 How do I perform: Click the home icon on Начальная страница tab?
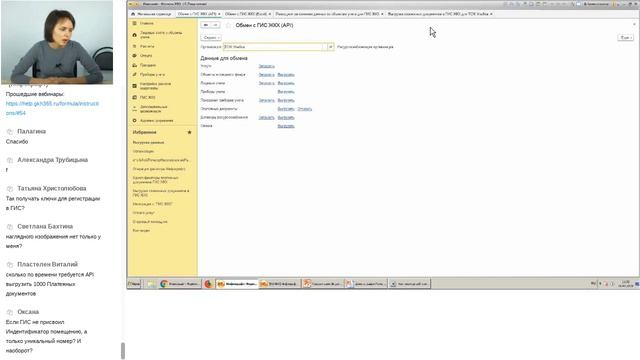click(x=133, y=14)
